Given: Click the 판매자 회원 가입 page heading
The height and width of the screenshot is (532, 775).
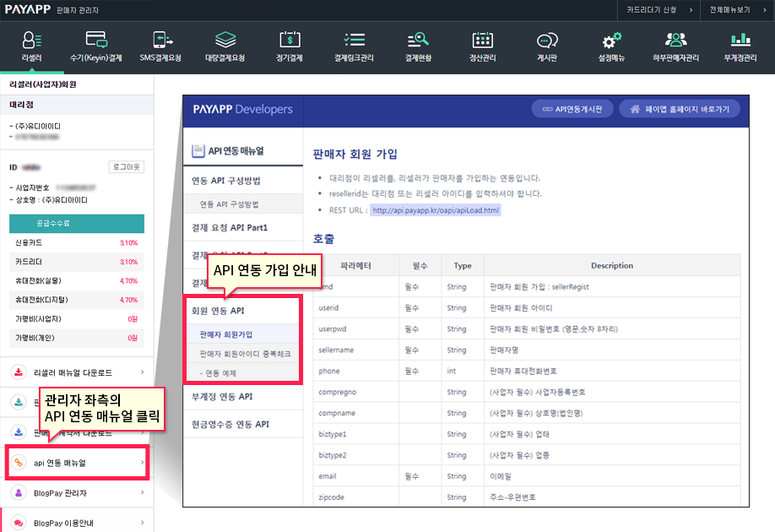Looking at the screenshot, I should 355,155.
